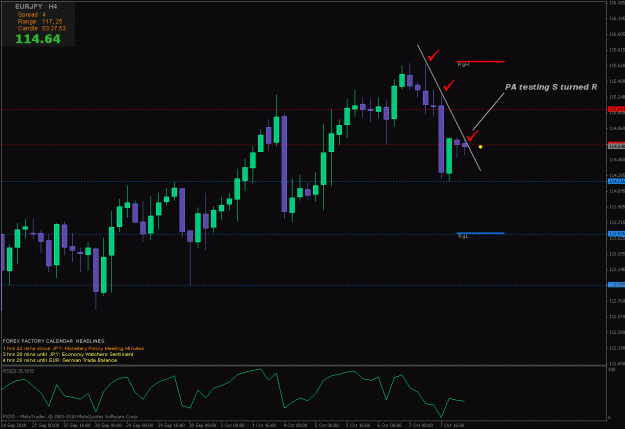
Task: Click the '4 Oct 08:00' time axis label
Action: [x=295, y=425]
